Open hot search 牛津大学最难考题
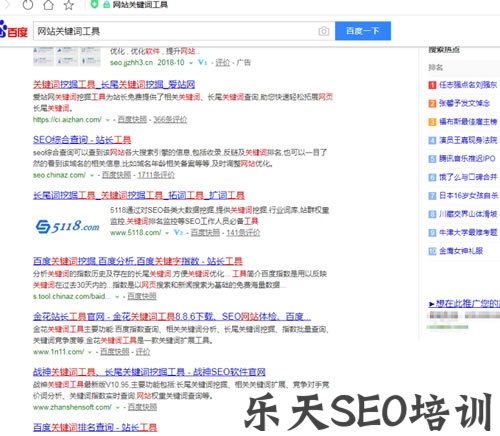 pos(468,233)
